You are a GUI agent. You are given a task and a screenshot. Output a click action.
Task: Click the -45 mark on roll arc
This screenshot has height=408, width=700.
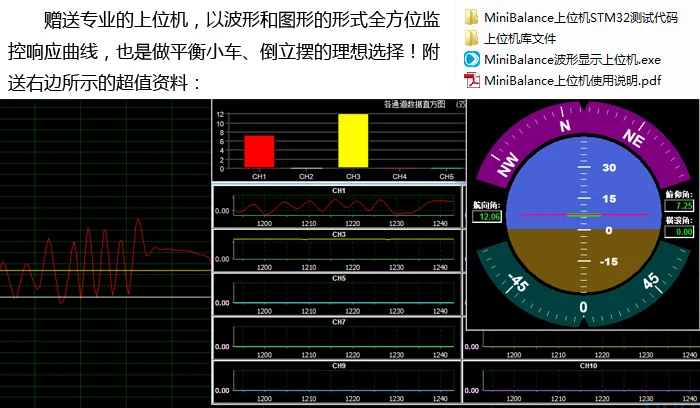click(x=518, y=283)
